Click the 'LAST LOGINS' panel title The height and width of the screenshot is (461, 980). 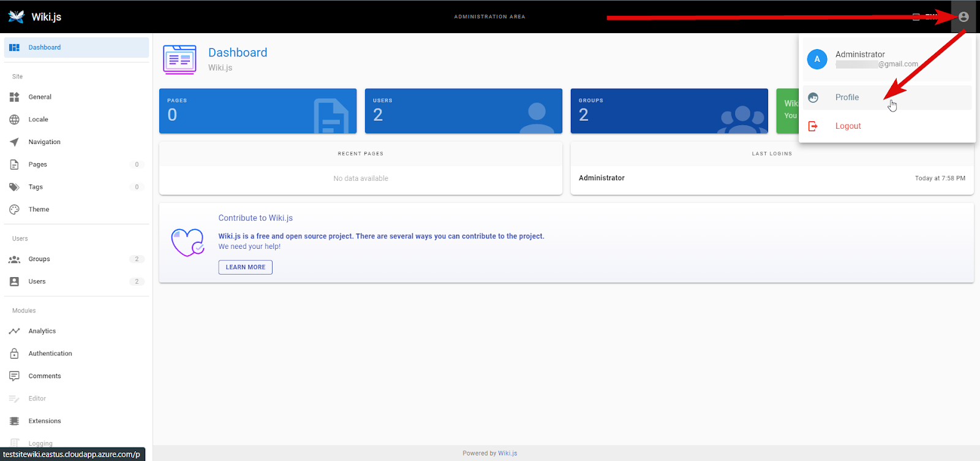tap(772, 154)
